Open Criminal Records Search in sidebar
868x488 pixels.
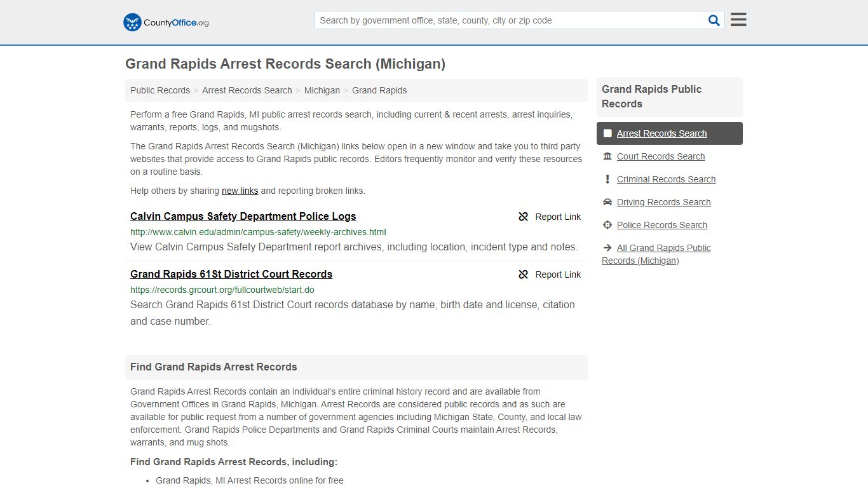tap(666, 179)
